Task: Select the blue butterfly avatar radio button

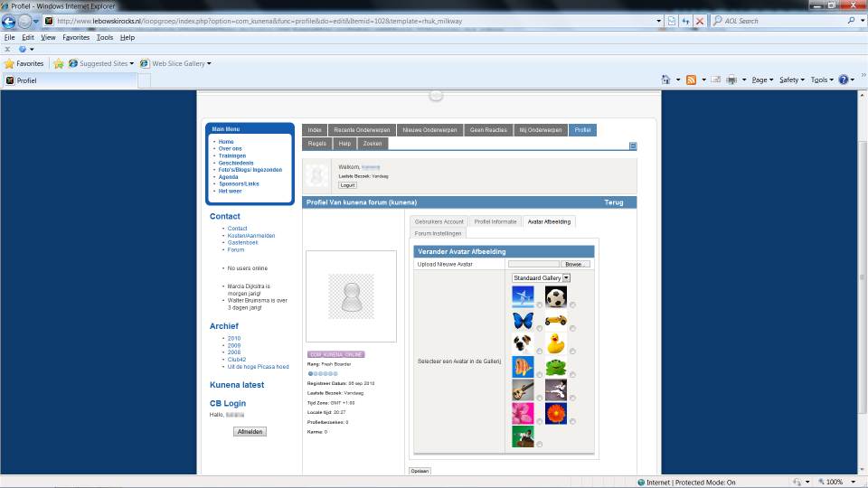Action: tap(540, 327)
